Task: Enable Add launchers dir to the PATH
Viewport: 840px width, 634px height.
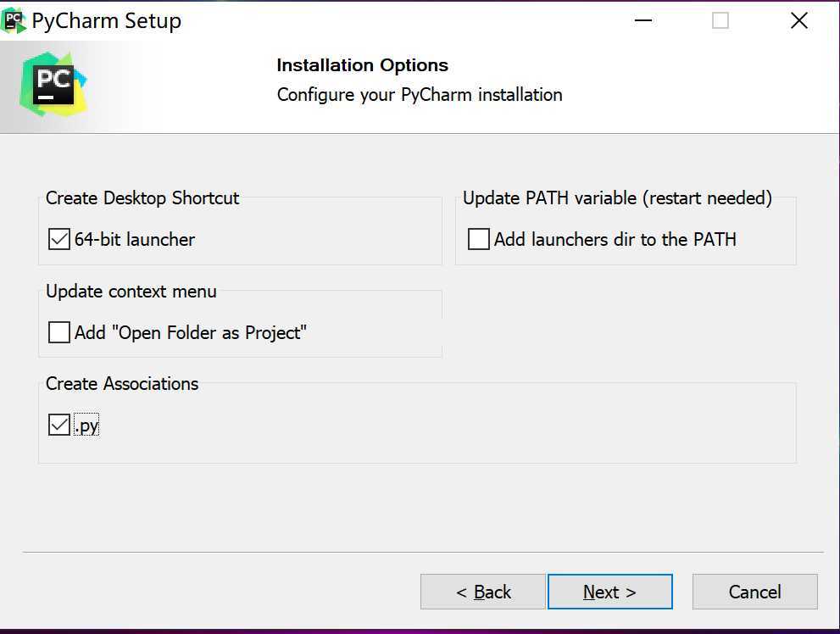Action: [x=478, y=239]
